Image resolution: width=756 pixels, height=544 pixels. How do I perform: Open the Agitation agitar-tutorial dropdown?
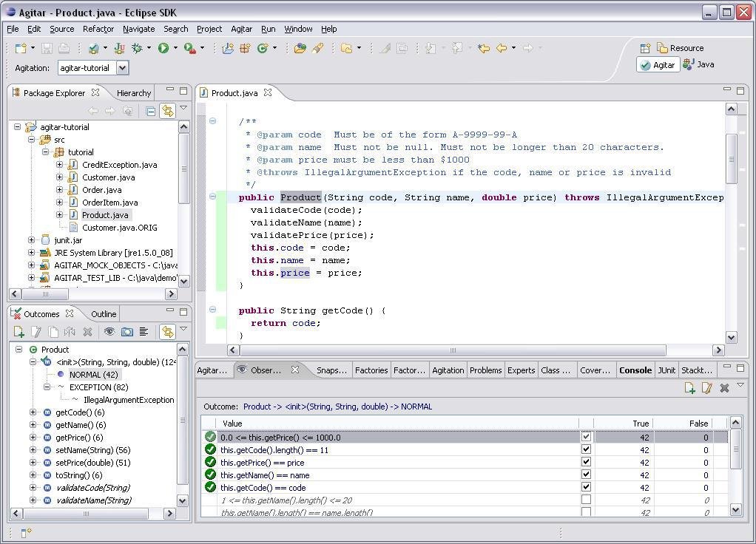(123, 68)
